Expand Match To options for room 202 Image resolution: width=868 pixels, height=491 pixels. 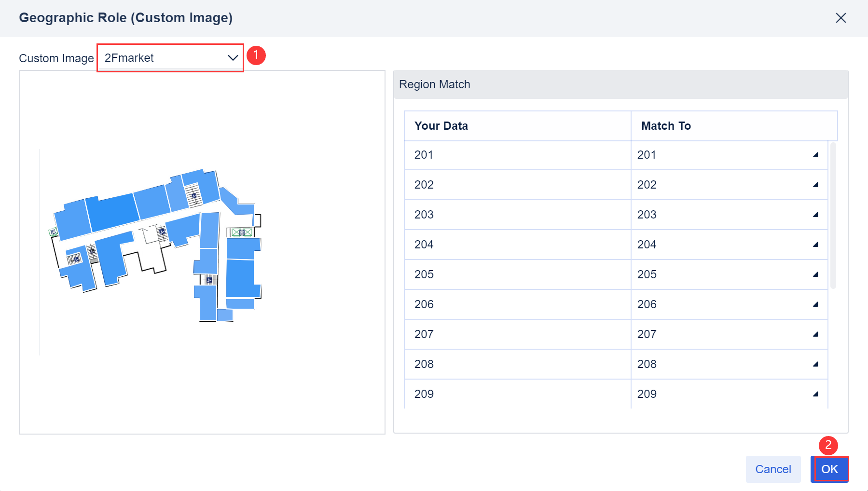(x=815, y=185)
